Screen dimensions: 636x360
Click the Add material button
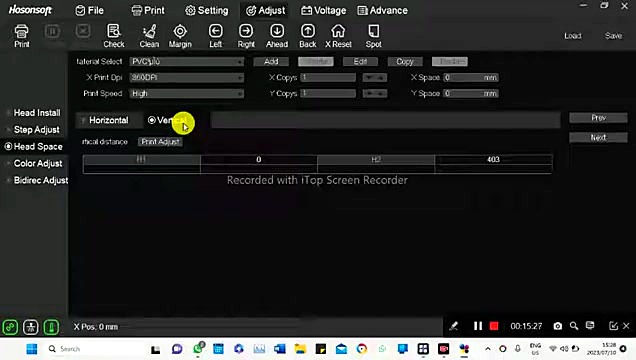coord(271,62)
